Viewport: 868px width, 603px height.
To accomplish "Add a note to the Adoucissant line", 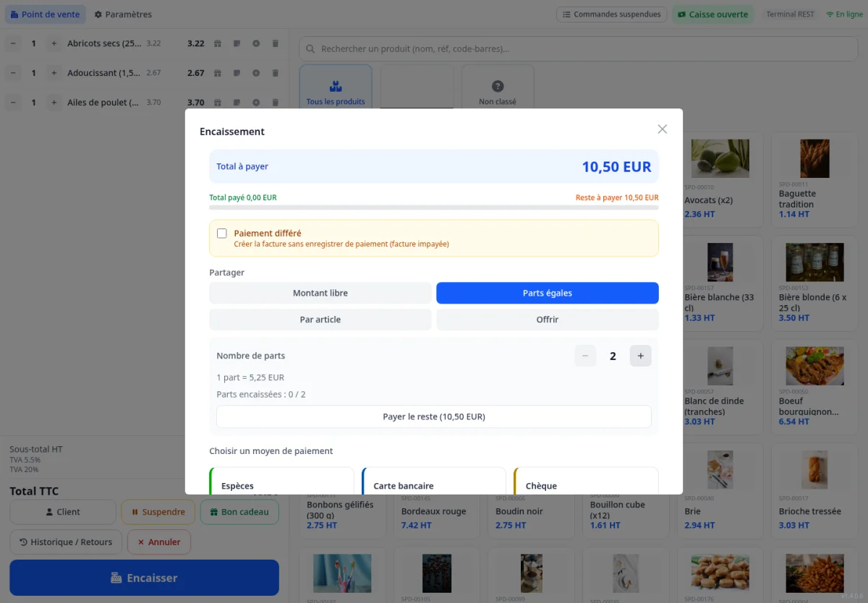I will coord(237,73).
